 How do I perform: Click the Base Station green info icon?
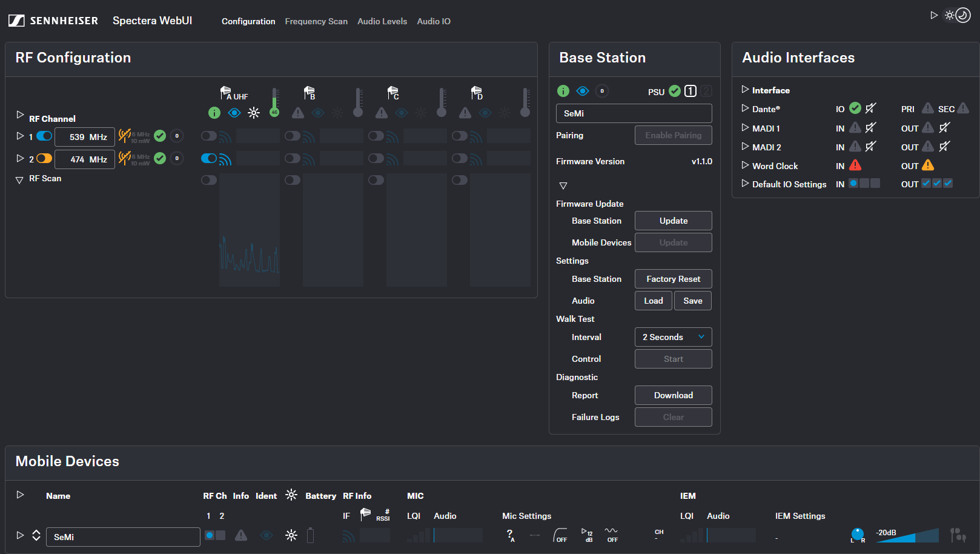click(563, 91)
